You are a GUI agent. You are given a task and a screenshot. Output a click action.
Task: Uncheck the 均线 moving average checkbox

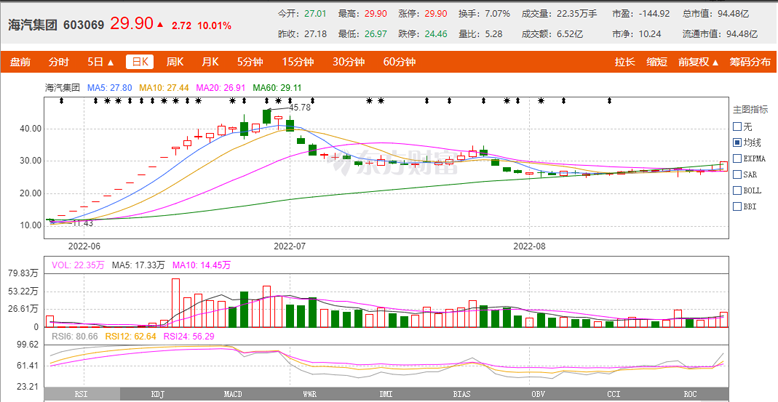click(738, 143)
